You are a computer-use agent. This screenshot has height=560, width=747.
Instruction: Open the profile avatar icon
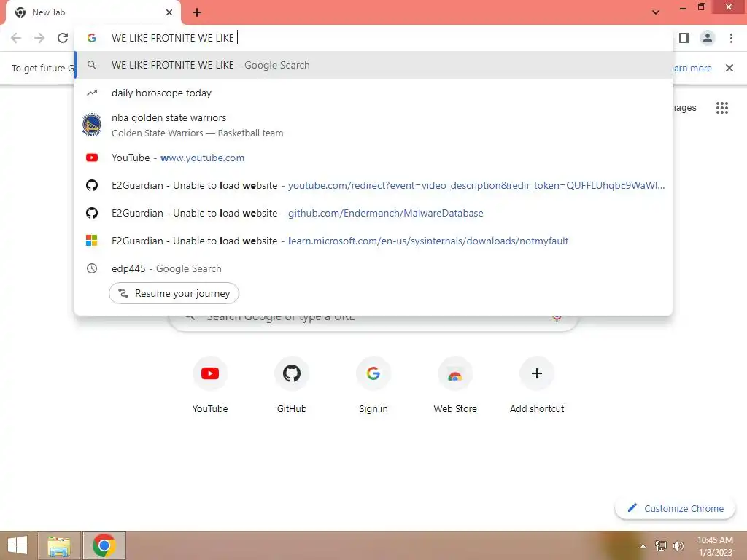tap(708, 38)
